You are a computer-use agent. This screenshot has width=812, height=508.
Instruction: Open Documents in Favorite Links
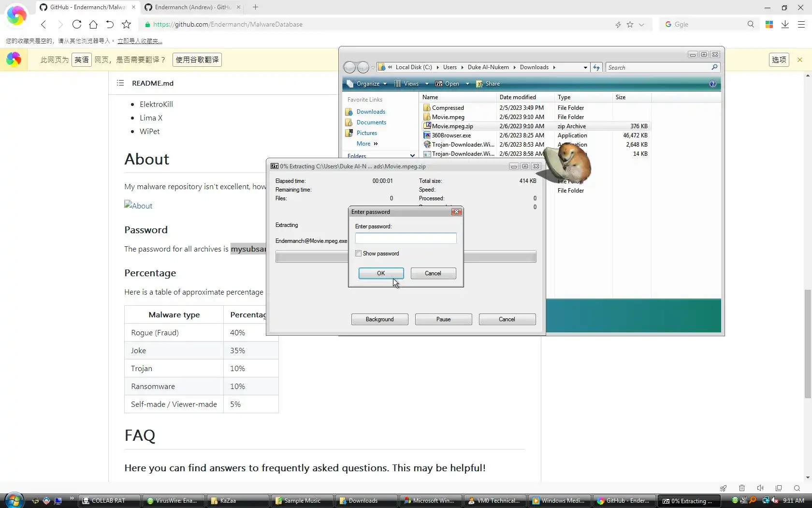371,122
